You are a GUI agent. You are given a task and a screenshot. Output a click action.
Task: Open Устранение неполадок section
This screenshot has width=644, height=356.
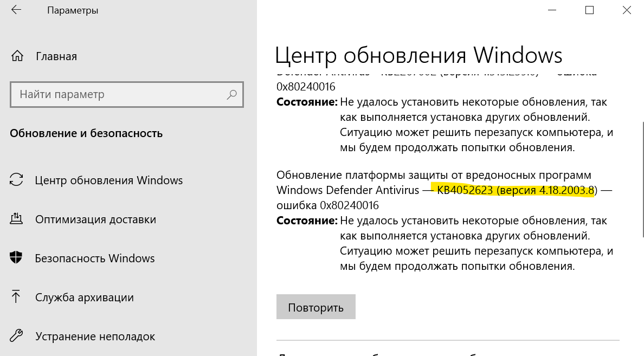tap(95, 336)
